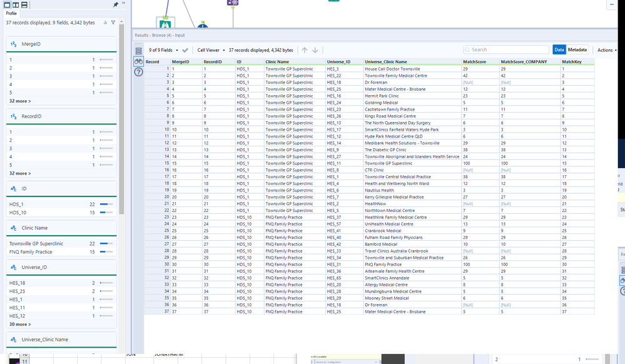Open the Cell Viewer dropdown

pos(211,50)
